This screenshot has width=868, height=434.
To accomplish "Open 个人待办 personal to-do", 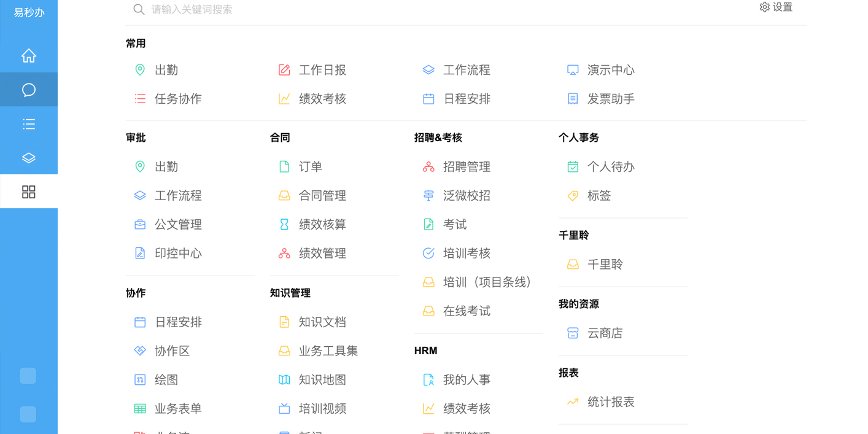I will (610, 167).
